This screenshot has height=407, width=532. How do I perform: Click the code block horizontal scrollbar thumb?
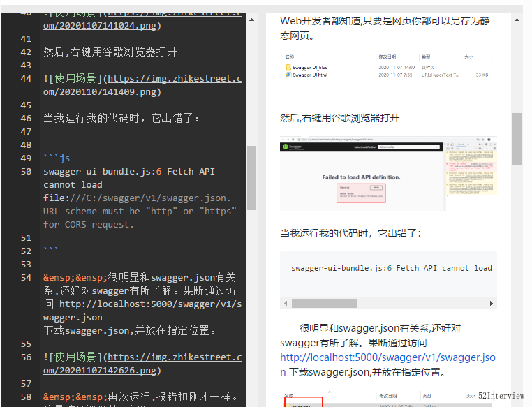[325, 303]
